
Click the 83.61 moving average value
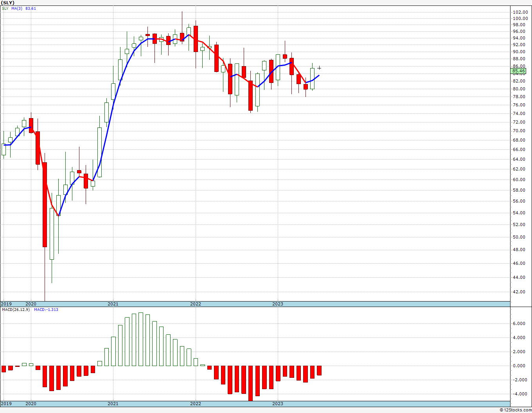pyautogui.click(x=31, y=8)
